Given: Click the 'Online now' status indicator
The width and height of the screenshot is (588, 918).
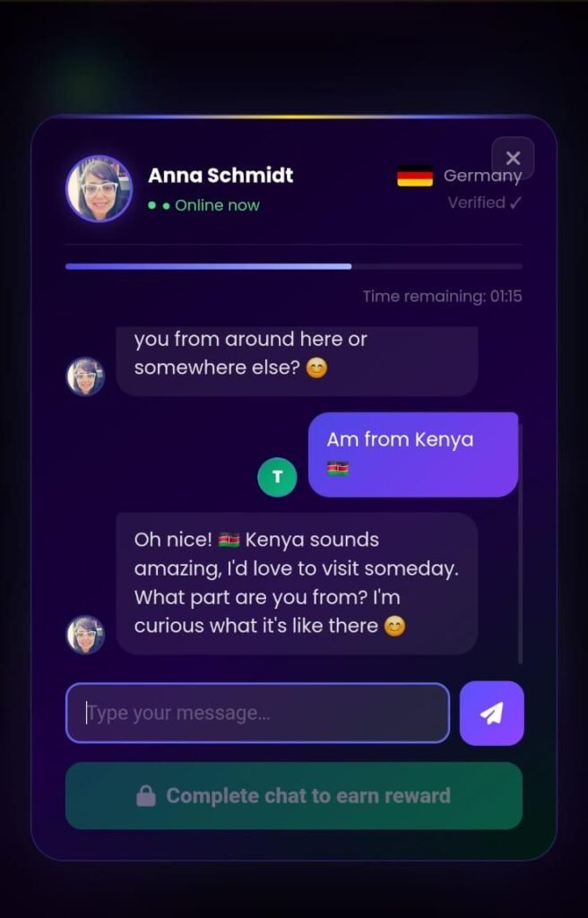Looking at the screenshot, I should (x=203, y=205).
